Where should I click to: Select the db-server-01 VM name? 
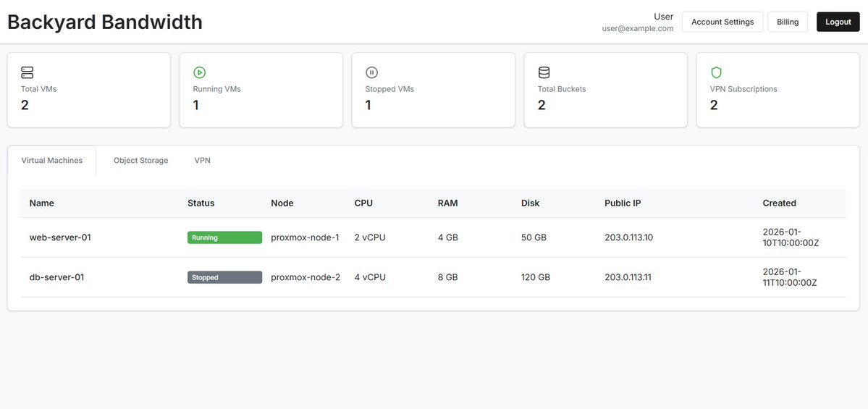[x=56, y=277]
